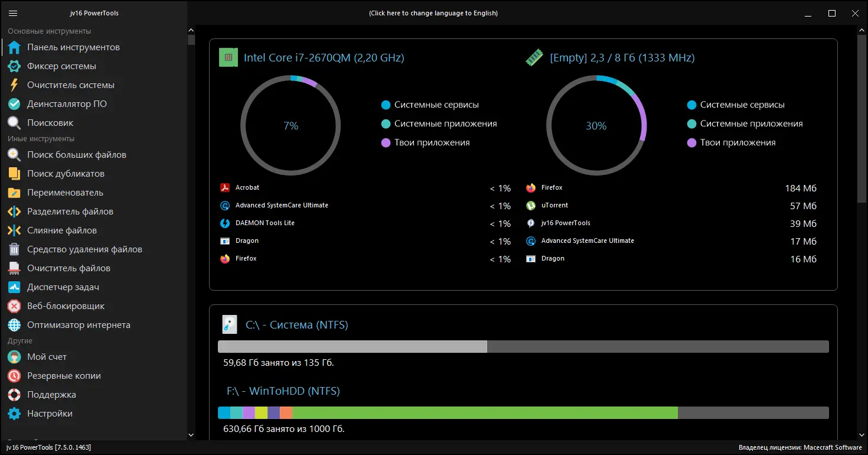Screen dimensions: 868x455
Task: Select Диспетчер задач in the sidebar
Action: 94,287
